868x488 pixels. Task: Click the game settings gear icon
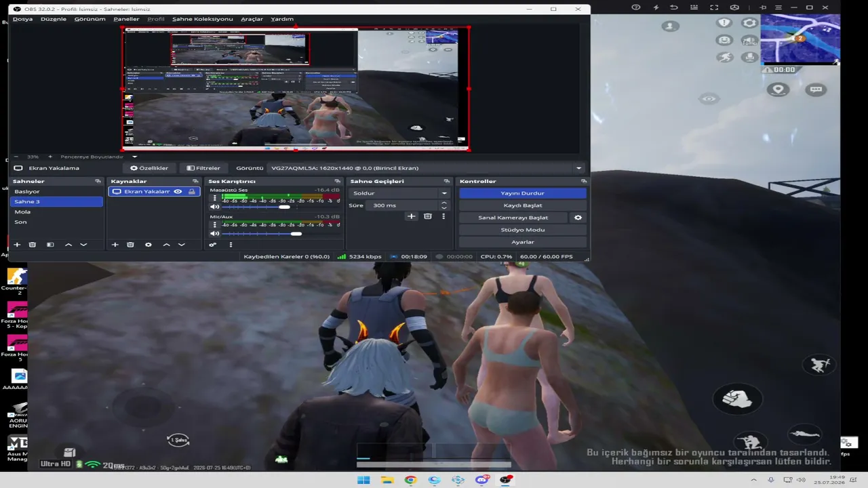(x=749, y=23)
